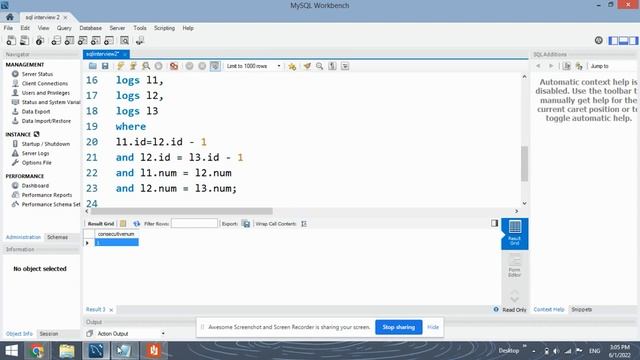Open object inspector info icon in main toolbar
Screen dimensions: 640x360
[x=40, y=40]
